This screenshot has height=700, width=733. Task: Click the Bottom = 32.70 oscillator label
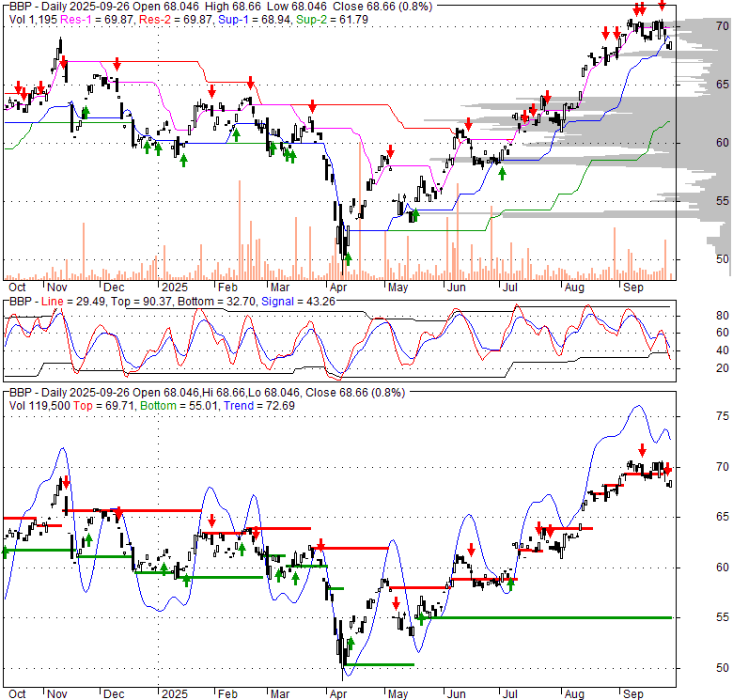(x=216, y=302)
